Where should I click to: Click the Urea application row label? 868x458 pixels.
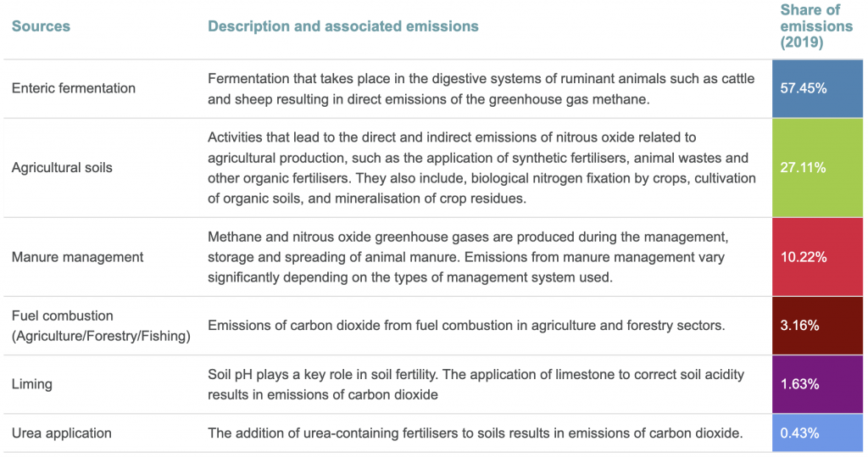tap(62, 433)
